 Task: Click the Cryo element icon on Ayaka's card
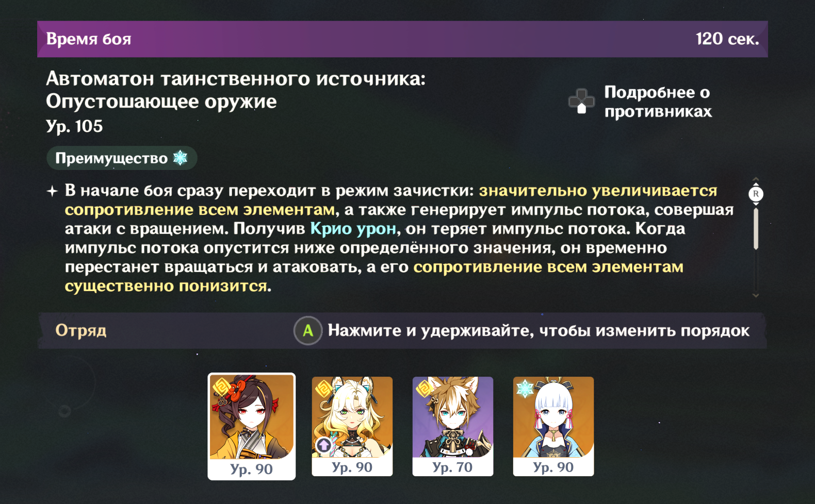point(525,389)
